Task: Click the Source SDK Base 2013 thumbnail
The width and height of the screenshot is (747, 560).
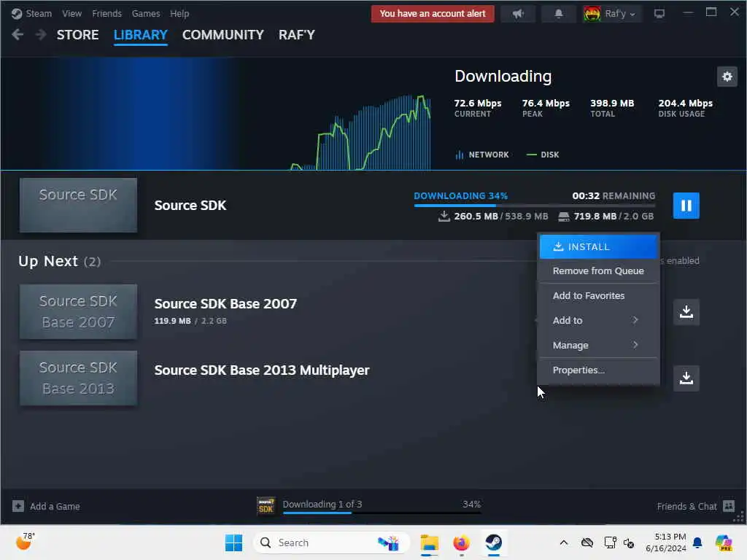Action: (78, 378)
